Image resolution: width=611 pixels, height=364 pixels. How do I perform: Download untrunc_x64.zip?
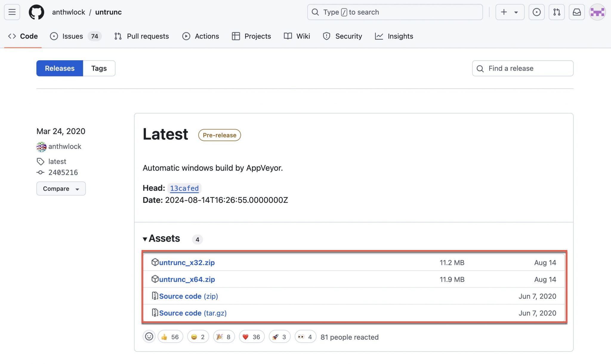click(x=187, y=279)
